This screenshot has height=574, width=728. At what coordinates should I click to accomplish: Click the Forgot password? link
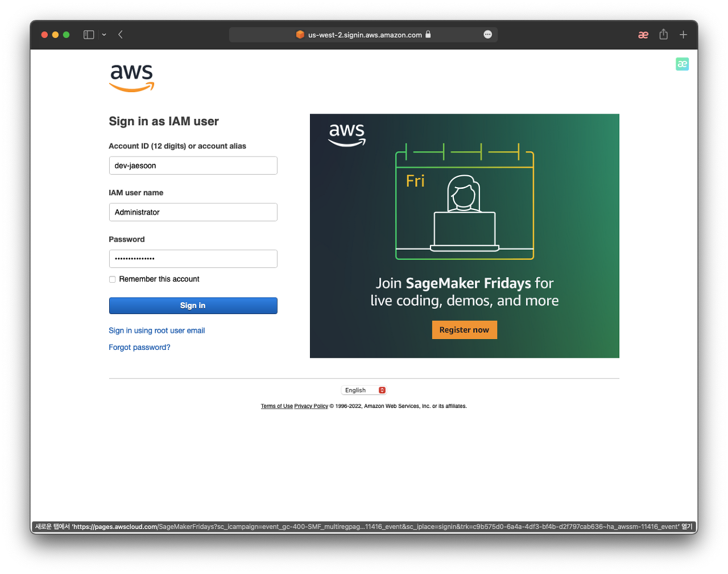139,348
